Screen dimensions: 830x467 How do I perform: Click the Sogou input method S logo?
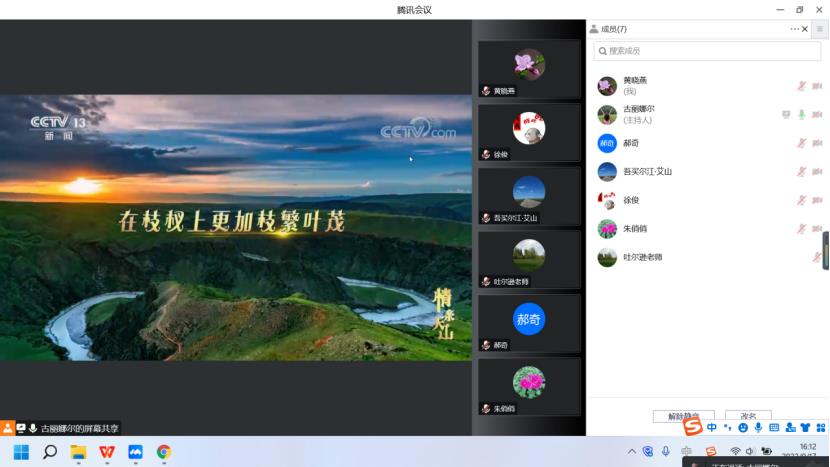point(693,427)
